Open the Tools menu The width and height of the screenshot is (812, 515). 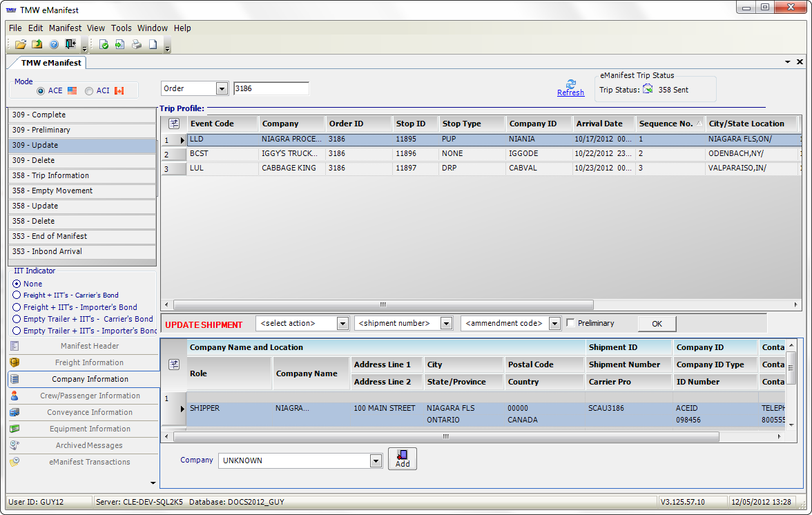point(121,28)
